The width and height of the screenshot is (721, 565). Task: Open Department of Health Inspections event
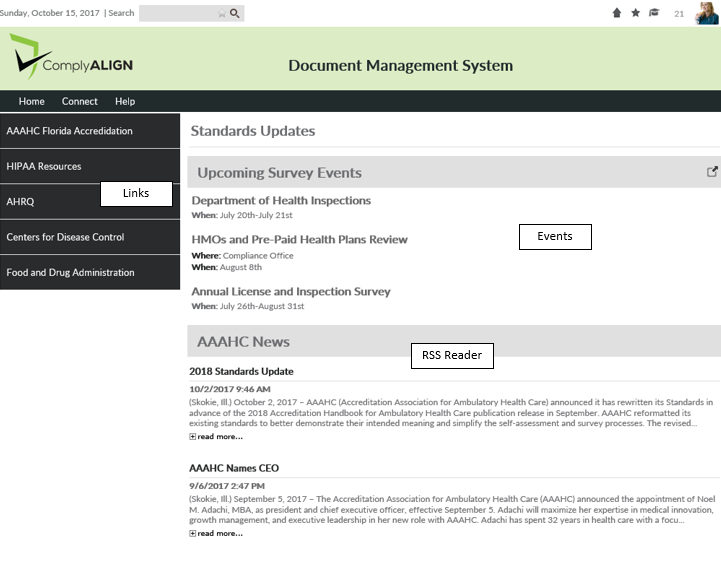pyautogui.click(x=281, y=201)
